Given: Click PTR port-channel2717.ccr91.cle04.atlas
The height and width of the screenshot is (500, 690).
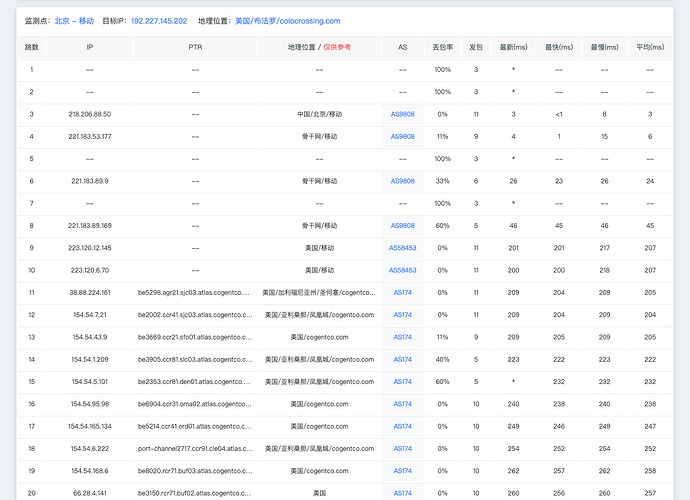Looking at the screenshot, I should click(195, 449).
